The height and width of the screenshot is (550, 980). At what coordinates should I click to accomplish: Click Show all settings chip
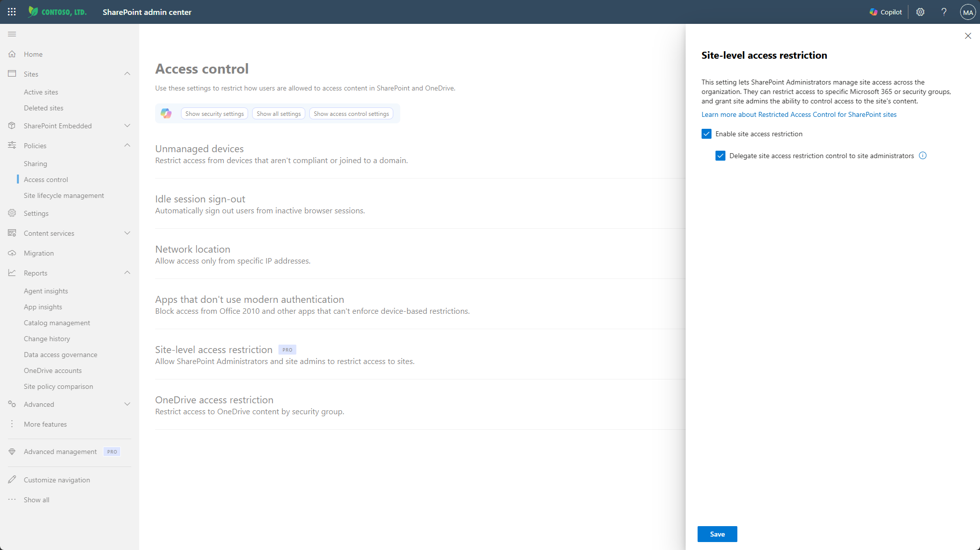278,114
